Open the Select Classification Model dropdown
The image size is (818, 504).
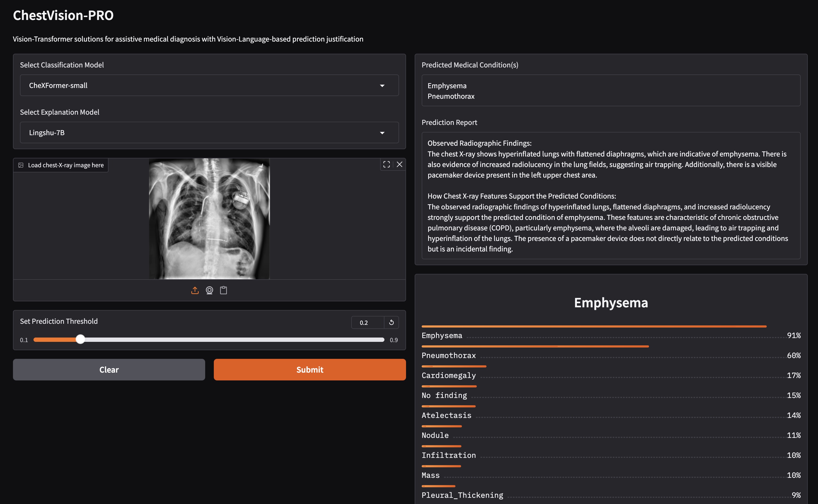(x=209, y=85)
